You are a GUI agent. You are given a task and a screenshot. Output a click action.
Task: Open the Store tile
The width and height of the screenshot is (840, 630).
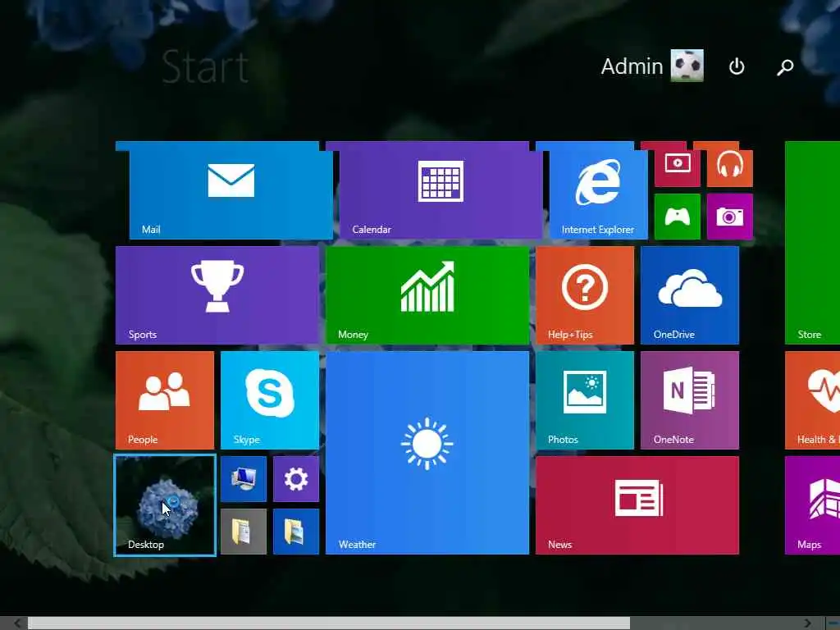(x=812, y=243)
